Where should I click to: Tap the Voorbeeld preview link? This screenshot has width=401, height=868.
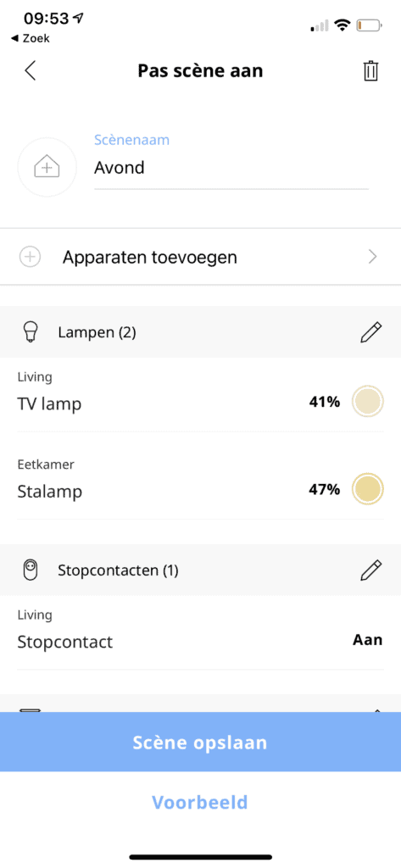point(200,802)
